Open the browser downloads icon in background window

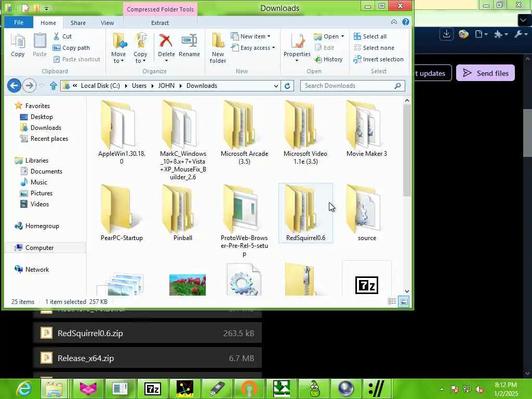point(446,34)
